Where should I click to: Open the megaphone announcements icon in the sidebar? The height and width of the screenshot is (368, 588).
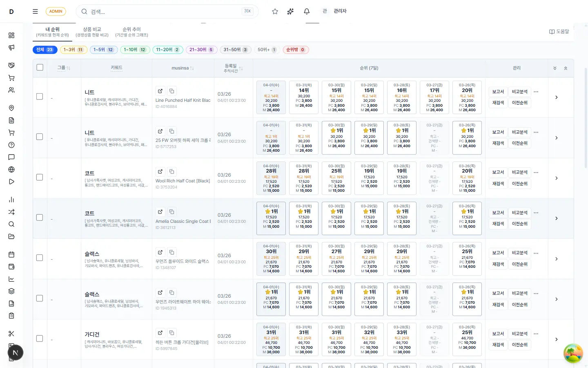pyautogui.click(x=11, y=47)
